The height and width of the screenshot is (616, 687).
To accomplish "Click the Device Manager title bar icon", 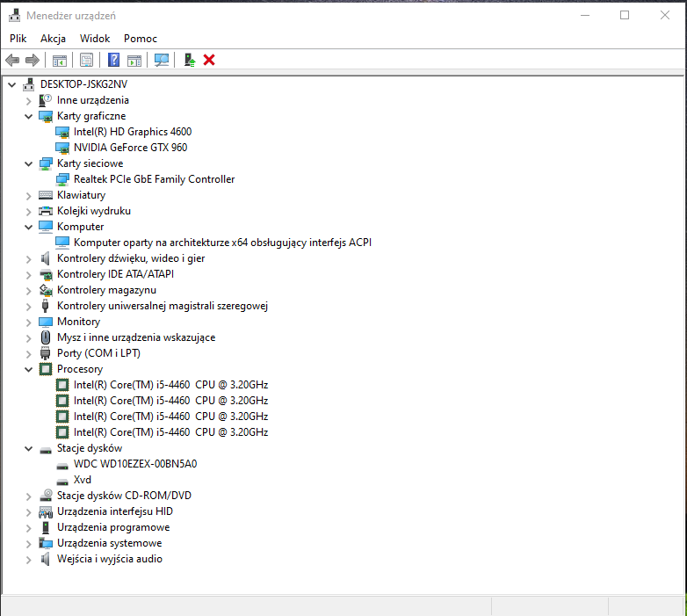I will click(14, 15).
